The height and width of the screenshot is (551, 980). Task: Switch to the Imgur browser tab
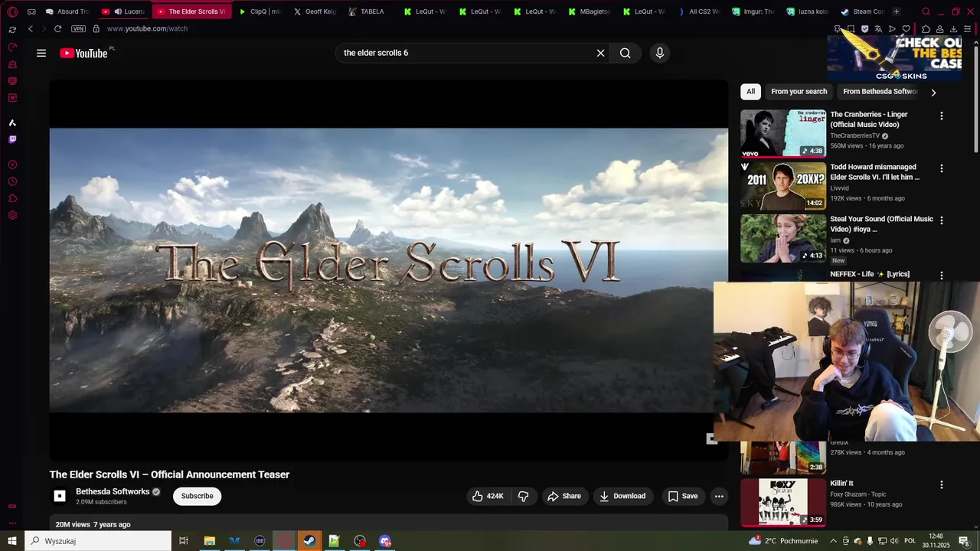[753, 11]
